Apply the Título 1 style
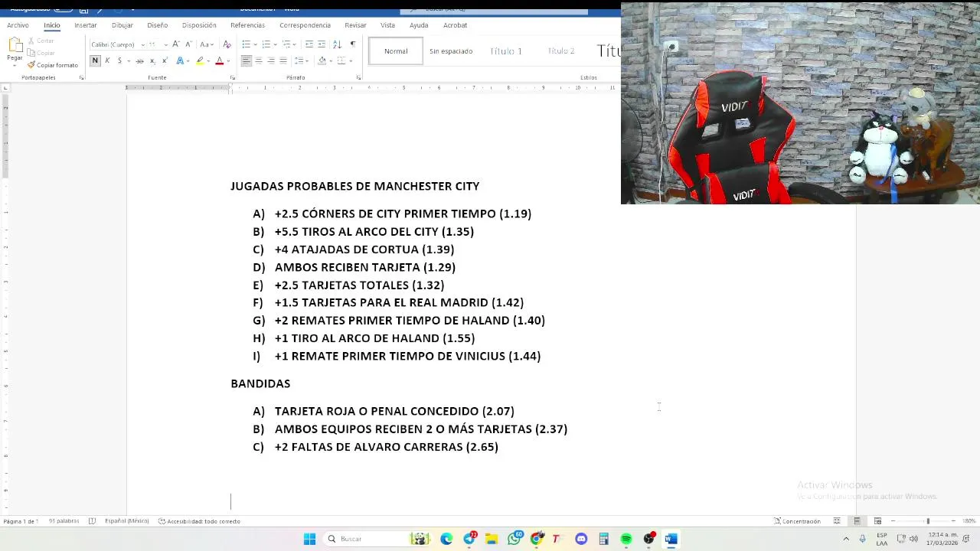This screenshot has width=980, height=551. pos(506,51)
